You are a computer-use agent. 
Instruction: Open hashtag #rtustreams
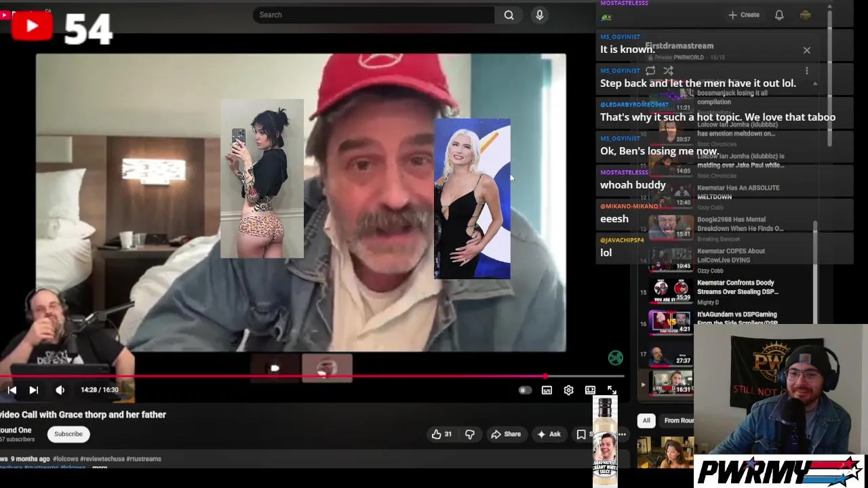coord(144,459)
